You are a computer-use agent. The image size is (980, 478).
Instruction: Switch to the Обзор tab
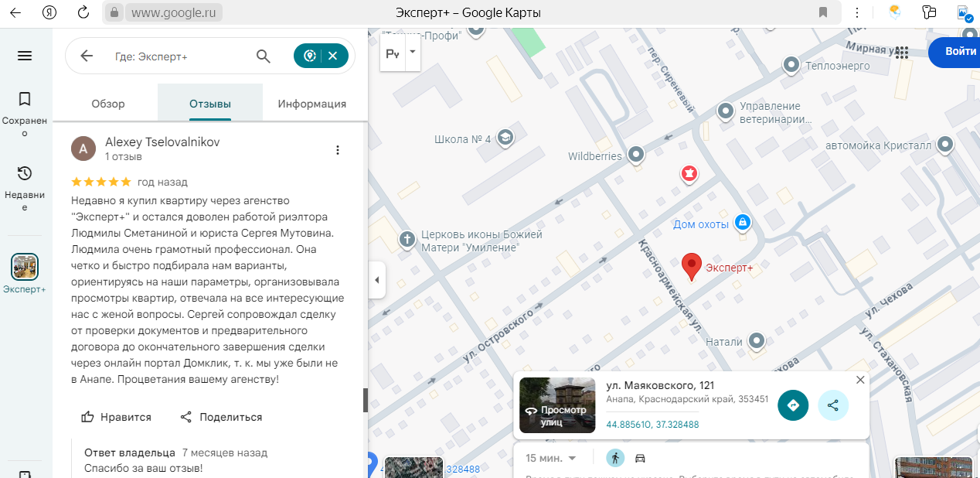pos(108,104)
